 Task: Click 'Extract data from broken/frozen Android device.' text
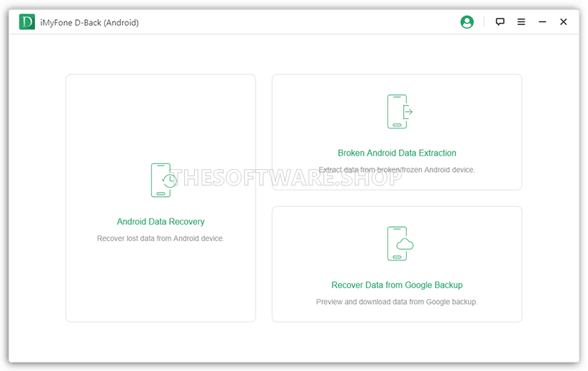click(397, 170)
